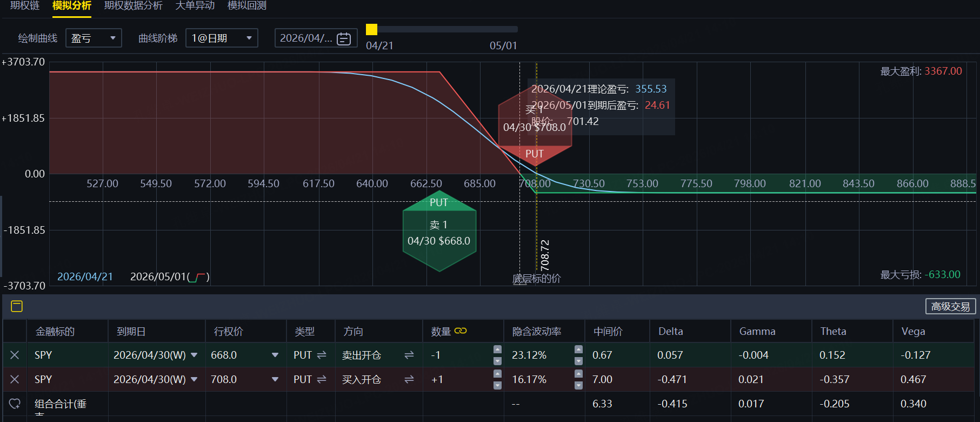Increase quantity of the 668.0 leg
980x422 pixels.
coord(498,350)
